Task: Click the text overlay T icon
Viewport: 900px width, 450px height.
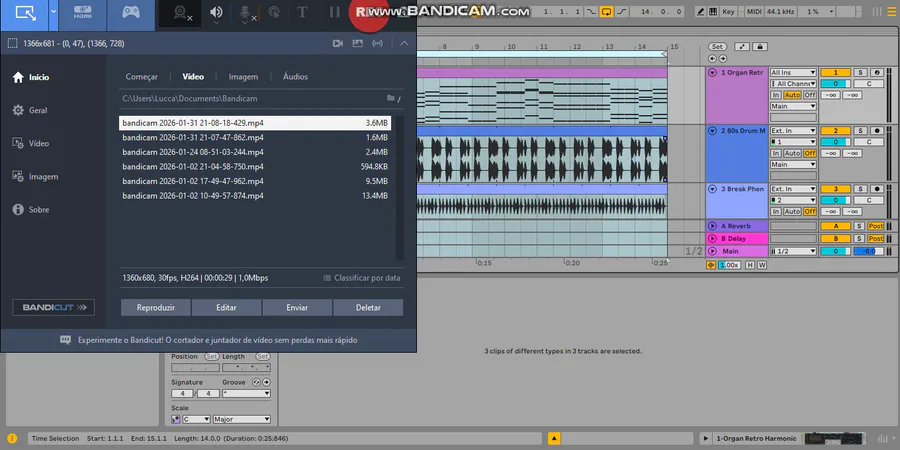Action: point(302,13)
